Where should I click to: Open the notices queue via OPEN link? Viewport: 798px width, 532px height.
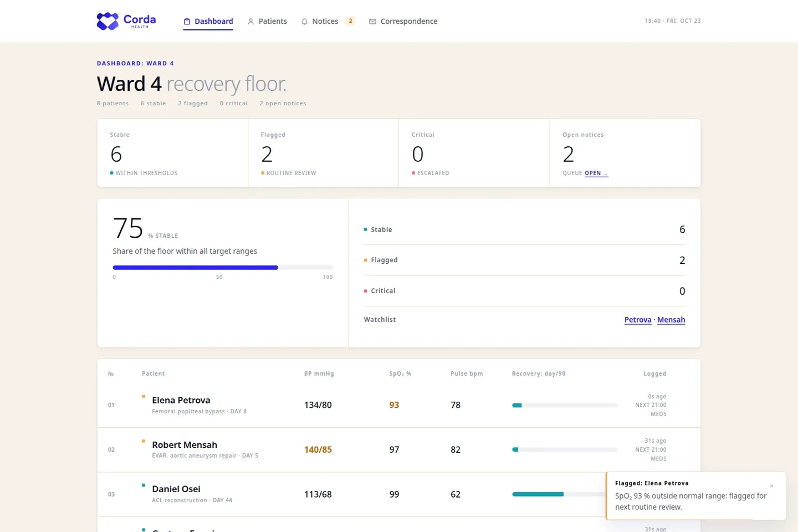point(596,173)
